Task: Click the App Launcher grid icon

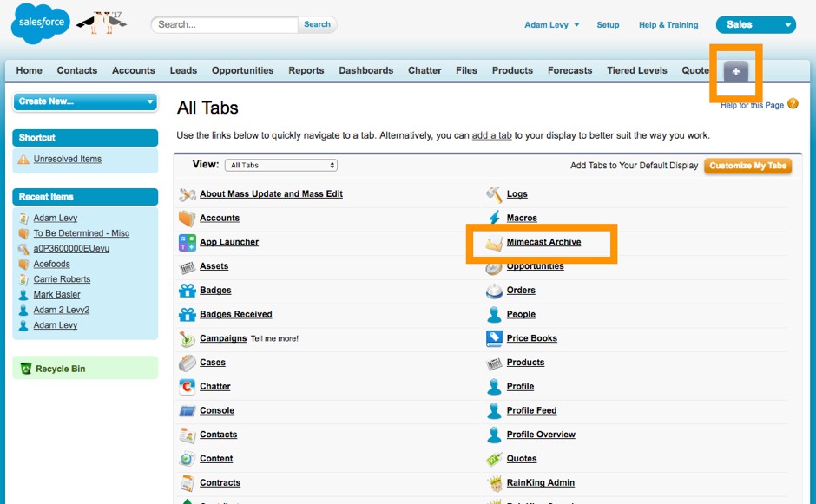Action: tap(186, 242)
